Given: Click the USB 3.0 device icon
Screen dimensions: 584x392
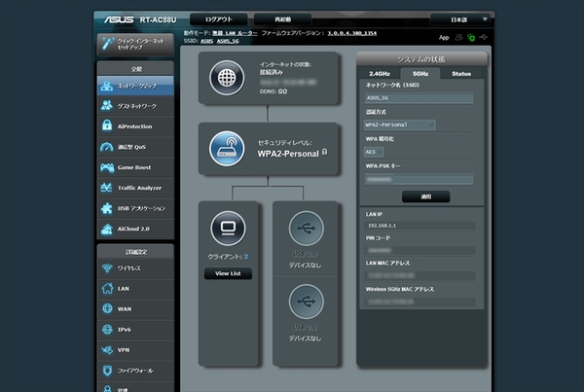Looking at the screenshot, I should tap(307, 229).
